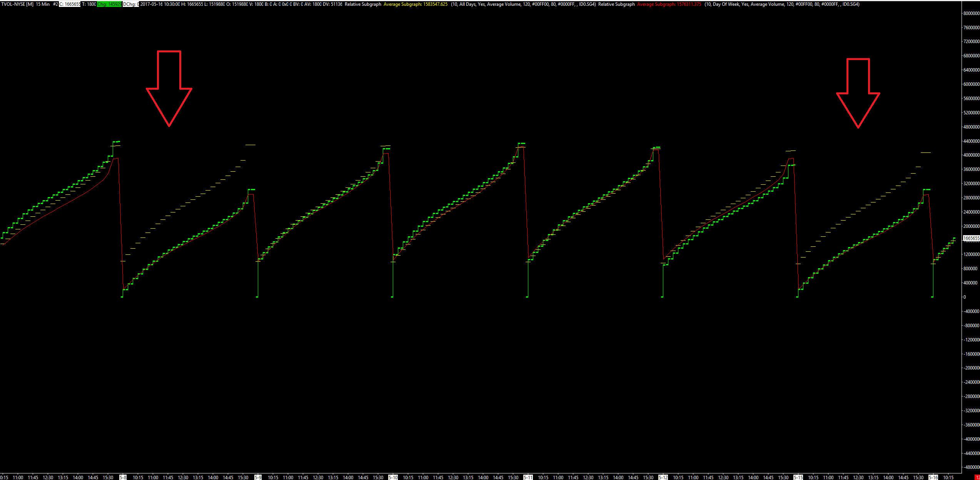Click the green Chg: 145929 field
The height and width of the screenshot is (480, 980).
pos(109,4)
